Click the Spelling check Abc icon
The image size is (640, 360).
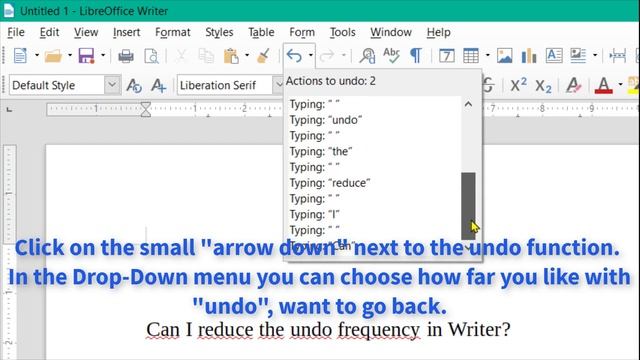391,55
